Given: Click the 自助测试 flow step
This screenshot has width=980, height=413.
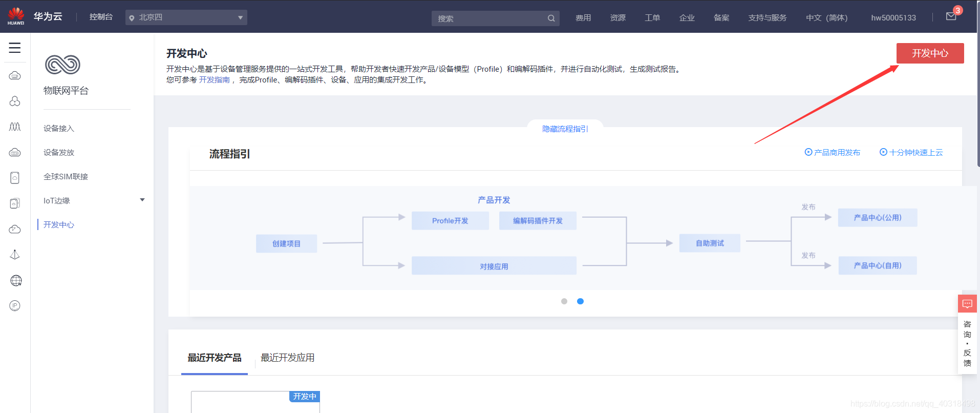Looking at the screenshot, I should click(x=710, y=243).
